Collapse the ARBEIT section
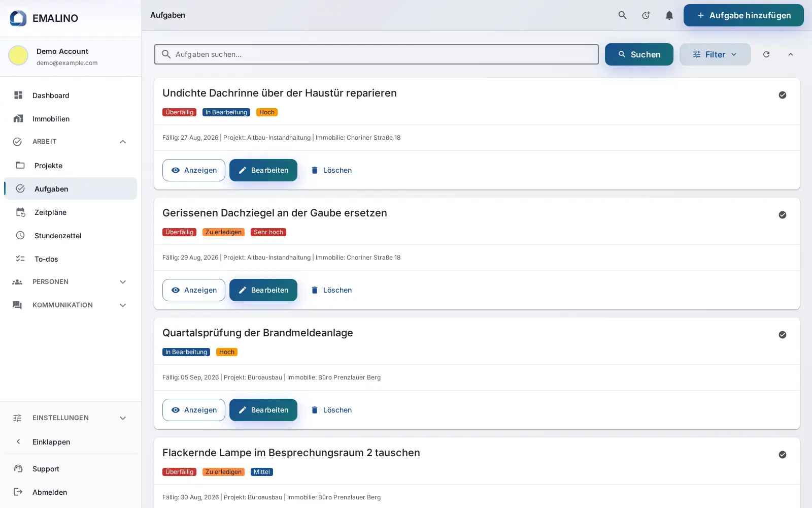This screenshot has width=812, height=508. [71, 142]
